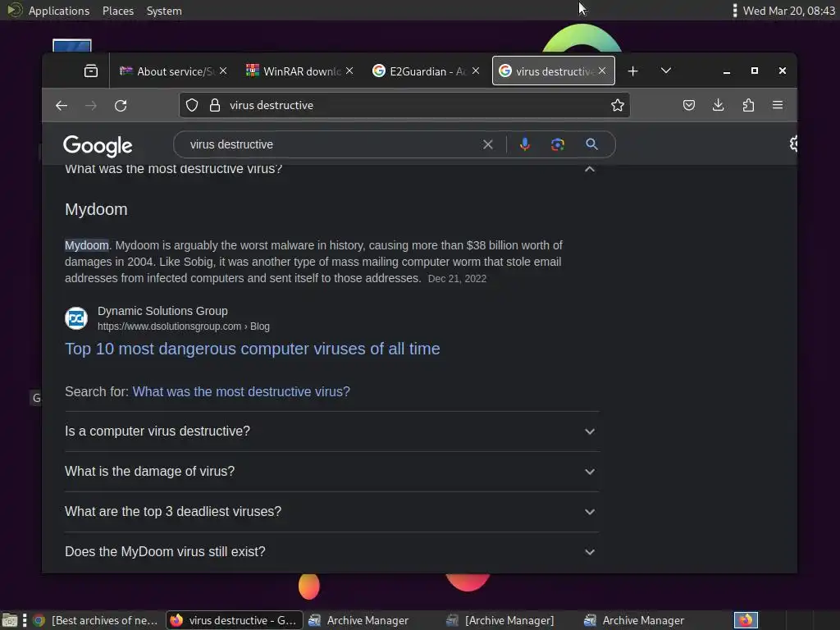Go back to previous page in Firefox
The height and width of the screenshot is (630, 840).
point(62,106)
